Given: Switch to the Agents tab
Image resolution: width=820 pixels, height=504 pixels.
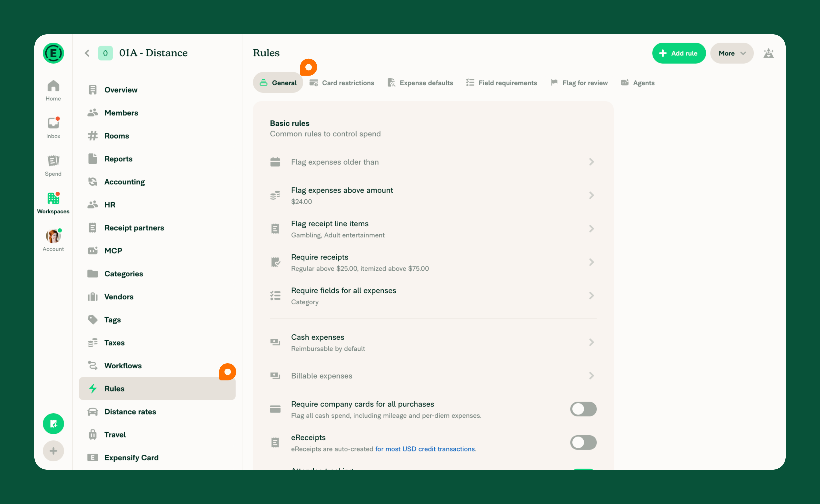Looking at the screenshot, I should (638, 83).
